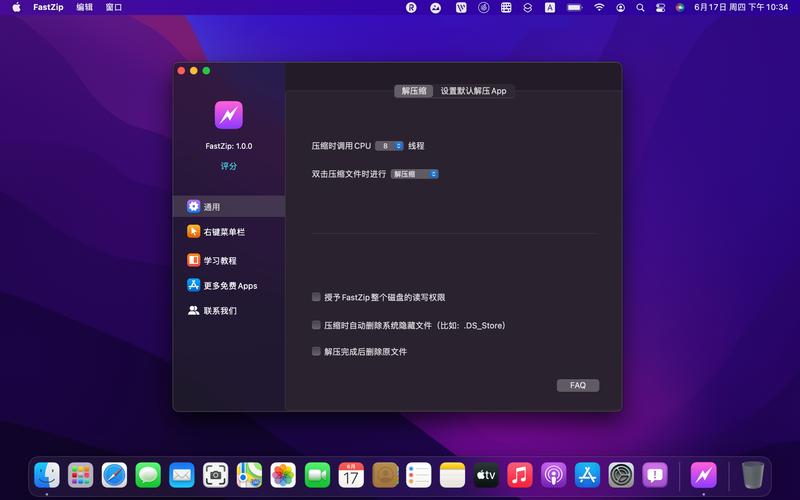Select the 通用 gear icon in sidebar
Screen dimensions: 800x500
[193, 206]
